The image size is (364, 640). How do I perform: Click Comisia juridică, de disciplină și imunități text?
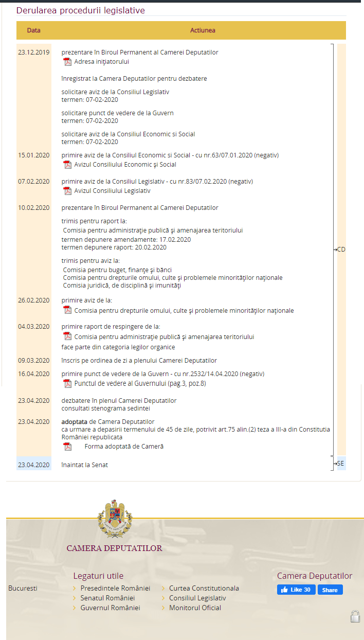click(122, 286)
